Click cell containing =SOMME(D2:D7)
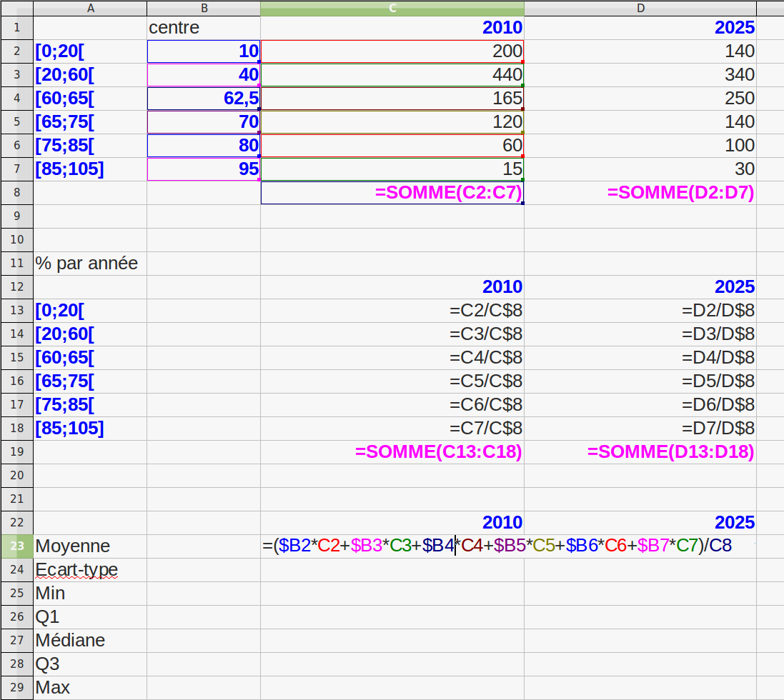 [640, 193]
